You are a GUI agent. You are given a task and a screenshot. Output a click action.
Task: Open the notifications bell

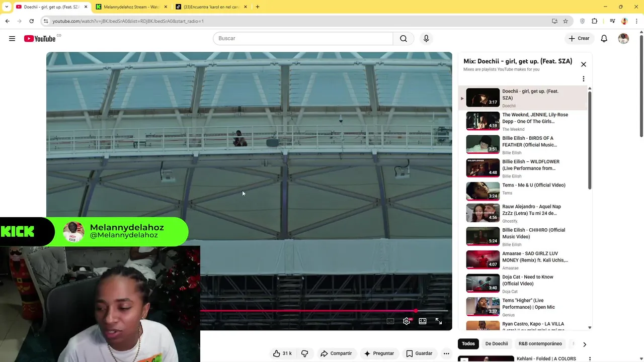pos(604,39)
